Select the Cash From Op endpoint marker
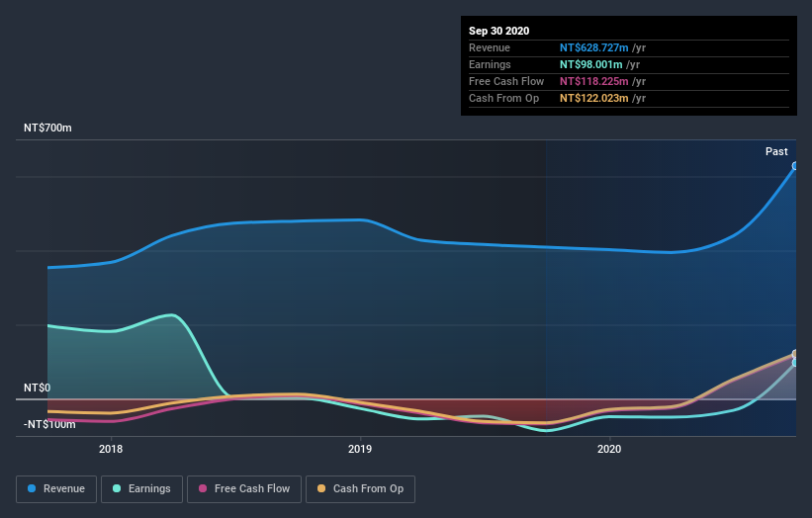 (x=795, y=354)
